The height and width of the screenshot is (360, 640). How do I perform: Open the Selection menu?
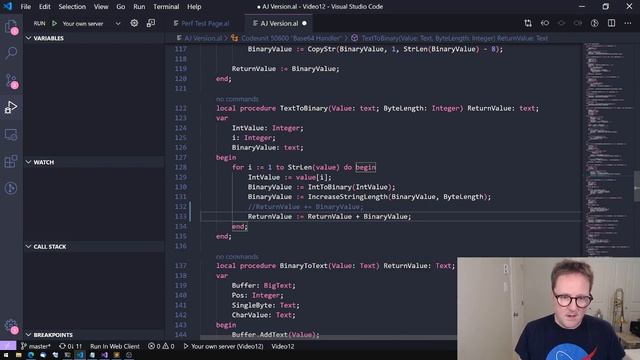pos(72,7)
